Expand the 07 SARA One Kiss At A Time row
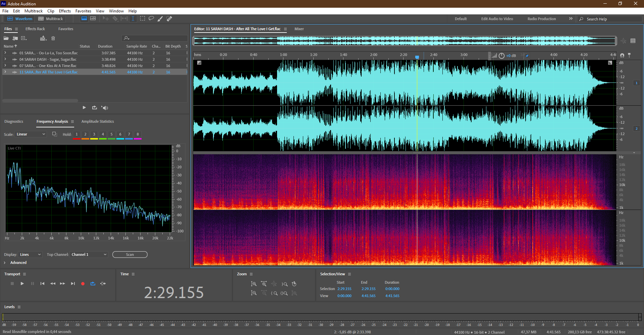Screen dimensions: 644x335 (x=5, y=66)
